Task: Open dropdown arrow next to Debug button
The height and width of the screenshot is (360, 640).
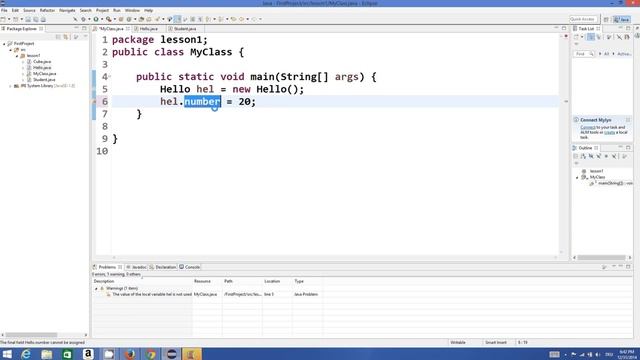Action: point(89,19)
